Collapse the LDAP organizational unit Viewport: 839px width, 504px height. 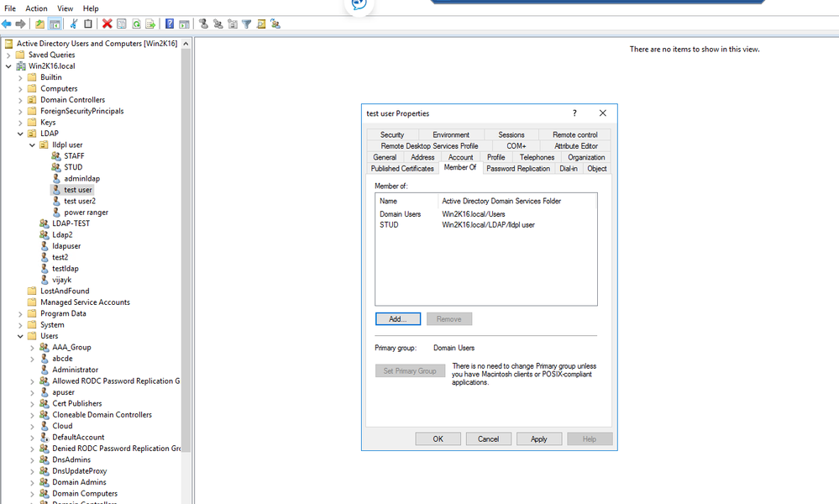21,134
